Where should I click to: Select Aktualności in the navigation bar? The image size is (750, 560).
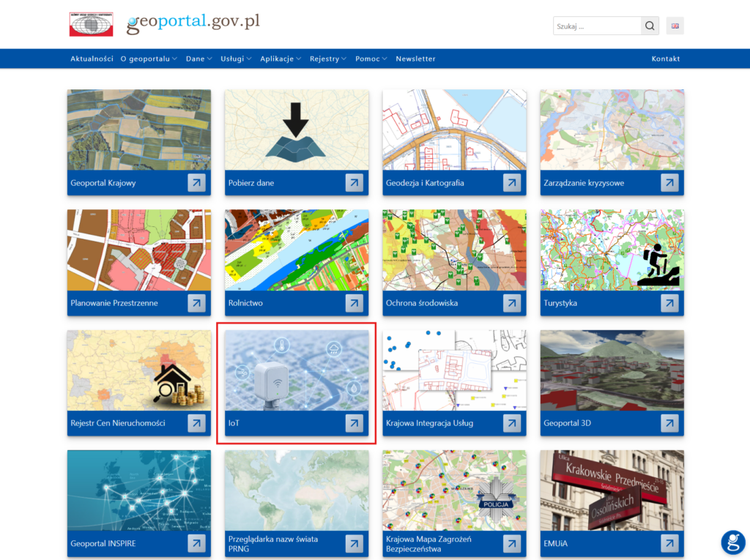coord(91,59)
